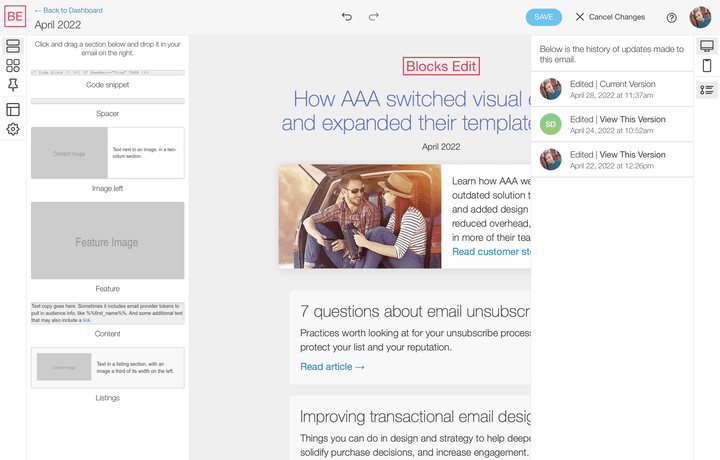Image resolution: width=720 pixels, height=460 pixels.
Task: Click the Save button
Action: click(x=543, y=17)
